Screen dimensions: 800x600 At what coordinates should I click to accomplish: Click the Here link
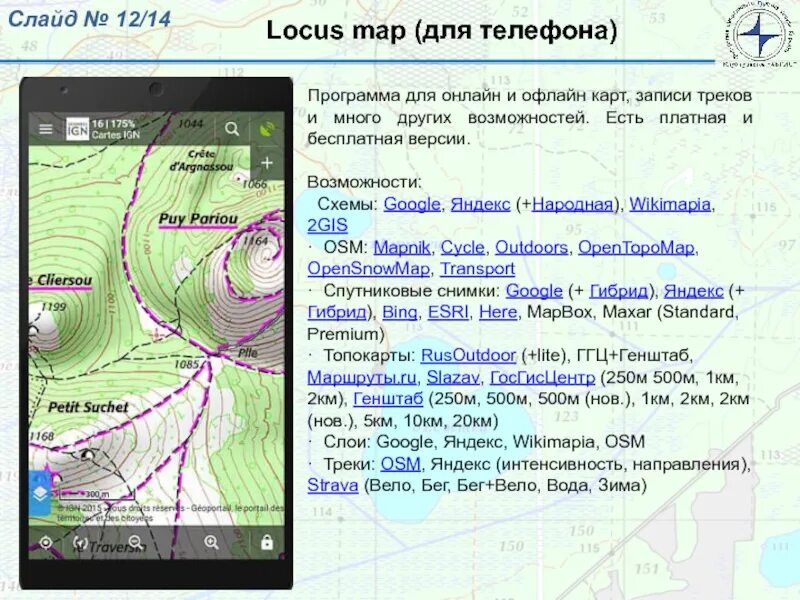pos(498,312)
